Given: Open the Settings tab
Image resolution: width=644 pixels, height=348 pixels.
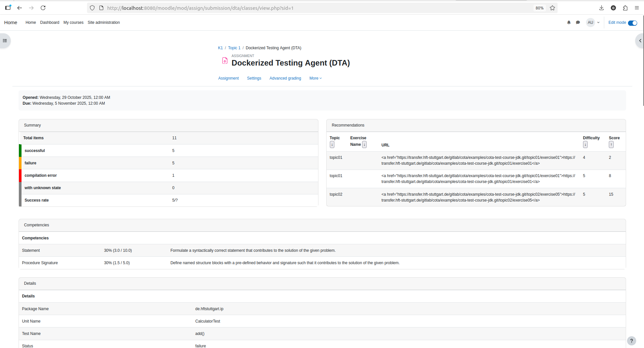Looking at the screenshot, I should tap(254, 78).
